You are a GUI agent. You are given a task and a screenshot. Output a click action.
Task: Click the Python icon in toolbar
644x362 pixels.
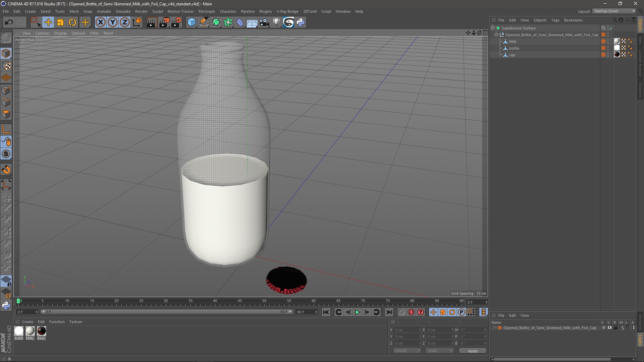tap(301, 22)
